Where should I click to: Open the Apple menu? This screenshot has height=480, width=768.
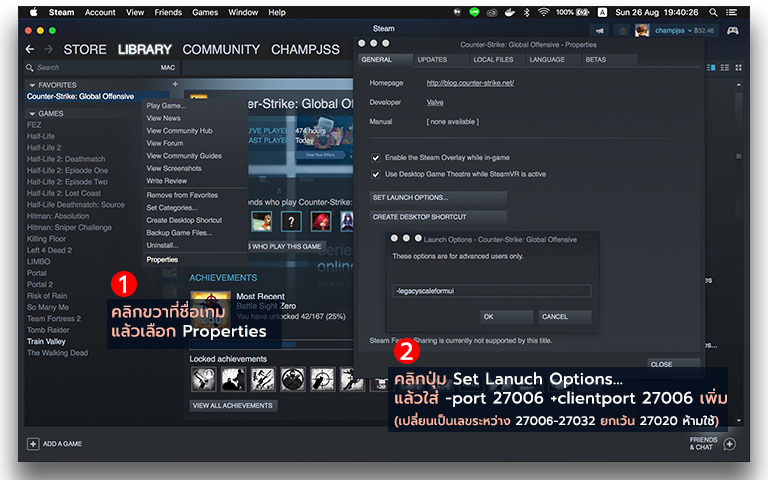click(34, 12)
